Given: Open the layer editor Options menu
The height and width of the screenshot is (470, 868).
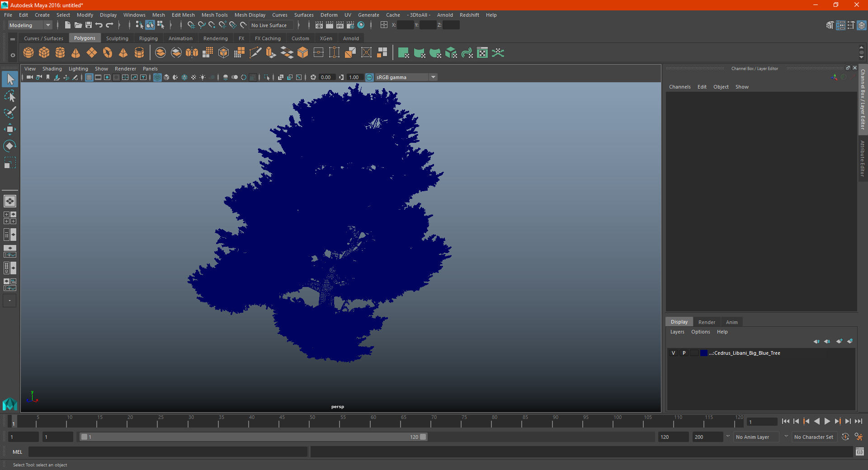Looking at the screenshot, I should click(x=701, y=332).
